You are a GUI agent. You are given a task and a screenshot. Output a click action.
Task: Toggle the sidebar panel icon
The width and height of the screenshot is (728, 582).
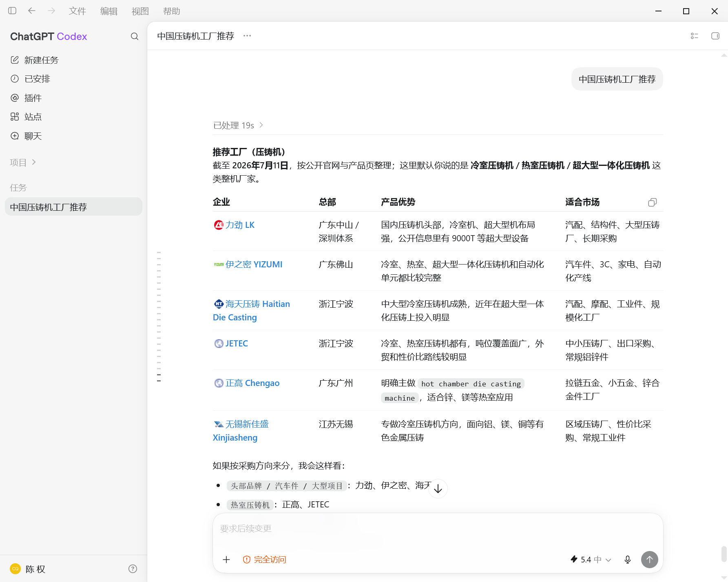tap(12, 11)
